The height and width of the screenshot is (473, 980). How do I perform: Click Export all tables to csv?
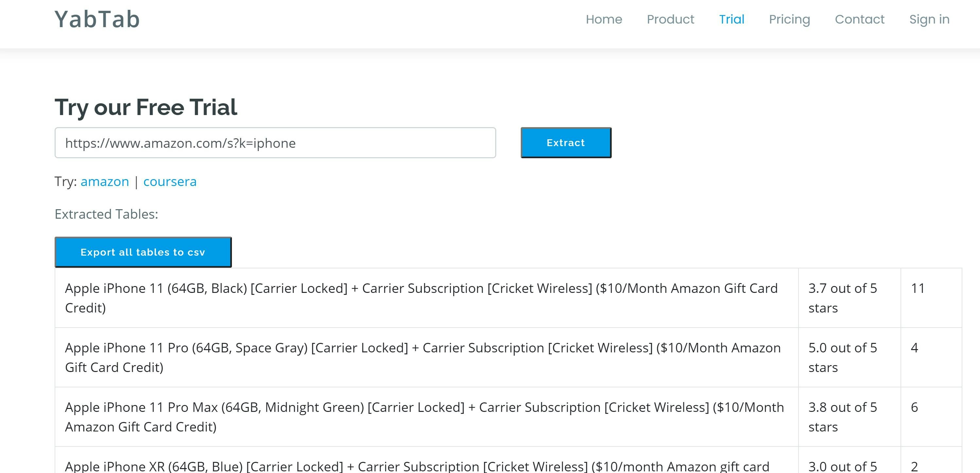point(143,252)
